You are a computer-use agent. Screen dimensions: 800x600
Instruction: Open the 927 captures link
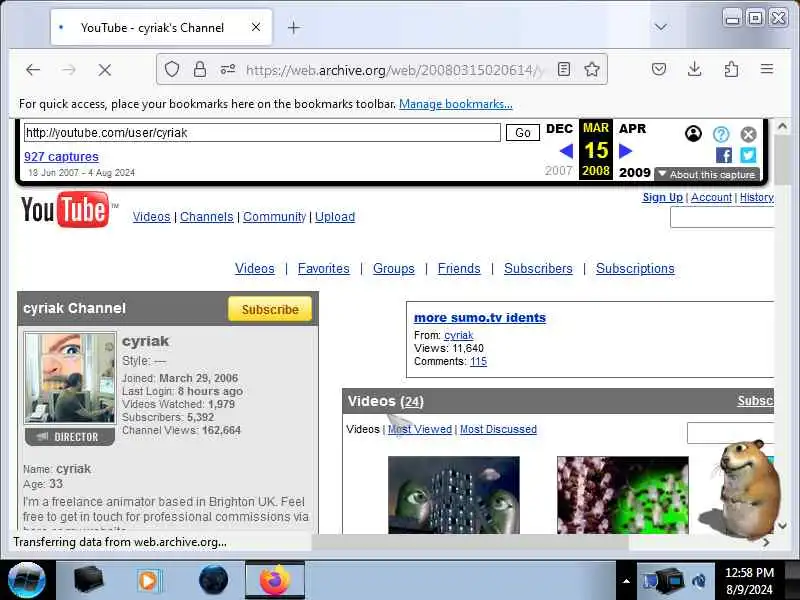(x=61, y=157)
